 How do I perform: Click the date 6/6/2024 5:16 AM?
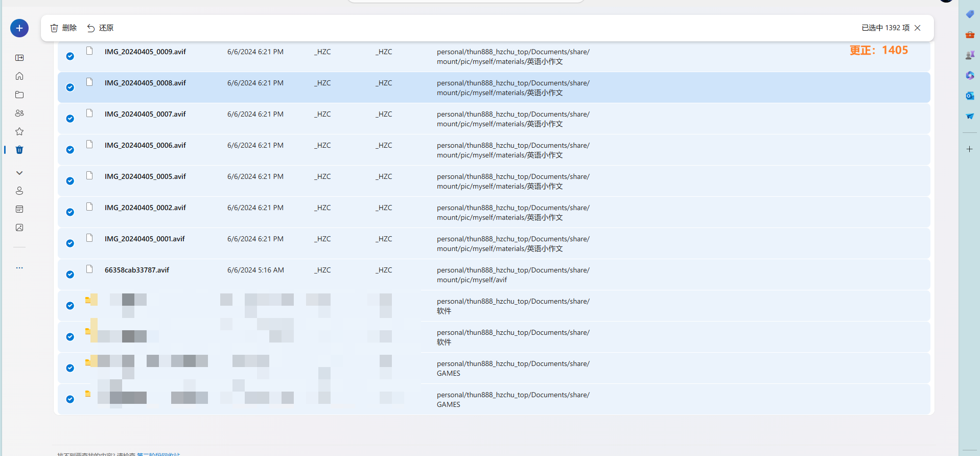[255, 270]
